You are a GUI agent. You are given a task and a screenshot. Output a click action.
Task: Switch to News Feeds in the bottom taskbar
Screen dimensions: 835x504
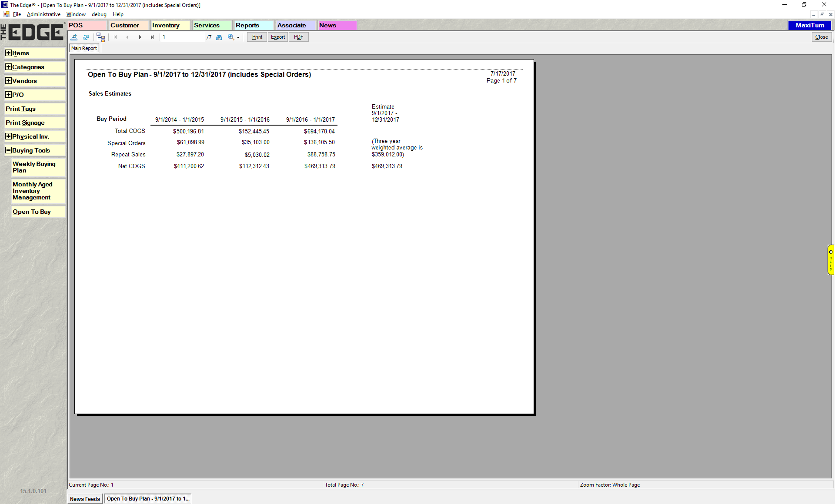[84, 499]
